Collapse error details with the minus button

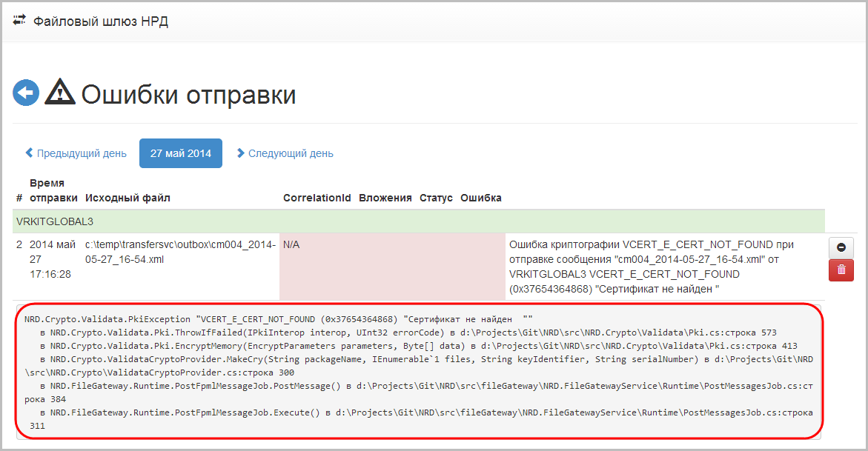point(841,247)
